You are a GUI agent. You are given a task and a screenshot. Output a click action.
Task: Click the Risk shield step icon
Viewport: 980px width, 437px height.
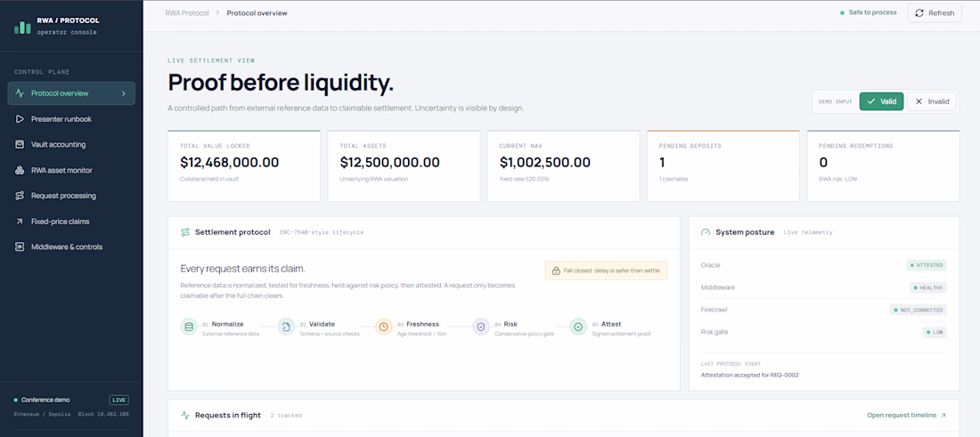coord(480,327)
